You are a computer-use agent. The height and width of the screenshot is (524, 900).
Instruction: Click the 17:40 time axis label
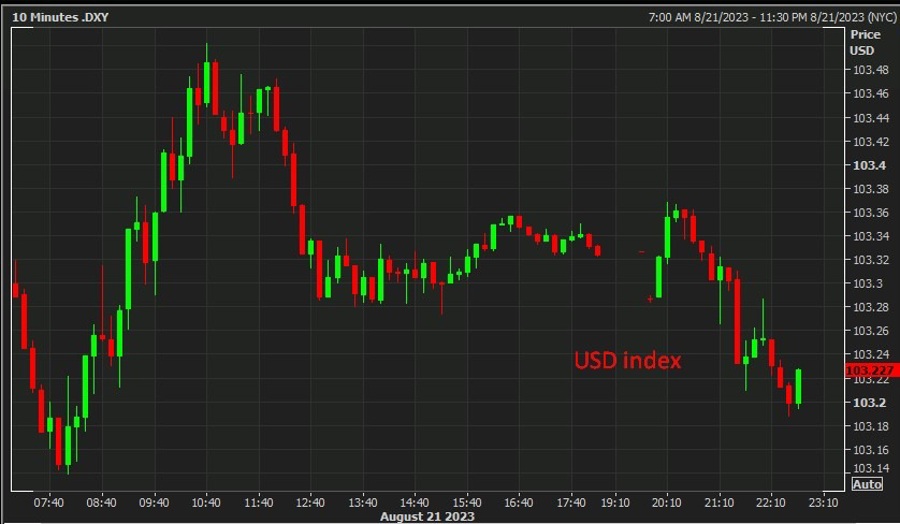click(571, 503)
